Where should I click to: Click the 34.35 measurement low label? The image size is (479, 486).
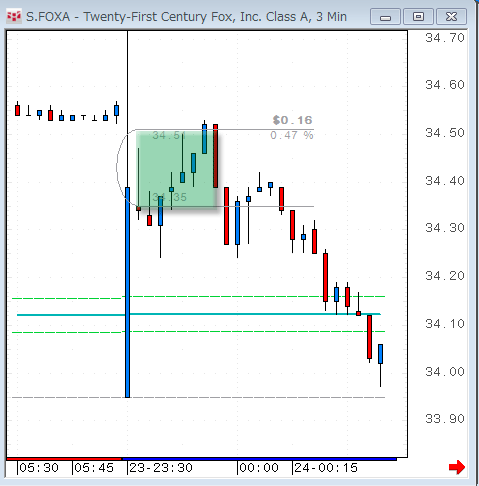pyautogui.click(x=169, y=197)
